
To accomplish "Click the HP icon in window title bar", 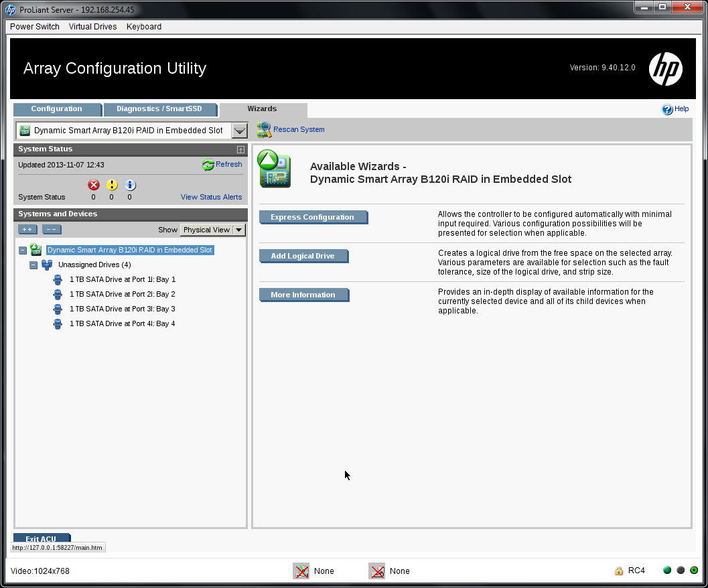I will pyautogui.click(x=11, y=9).
